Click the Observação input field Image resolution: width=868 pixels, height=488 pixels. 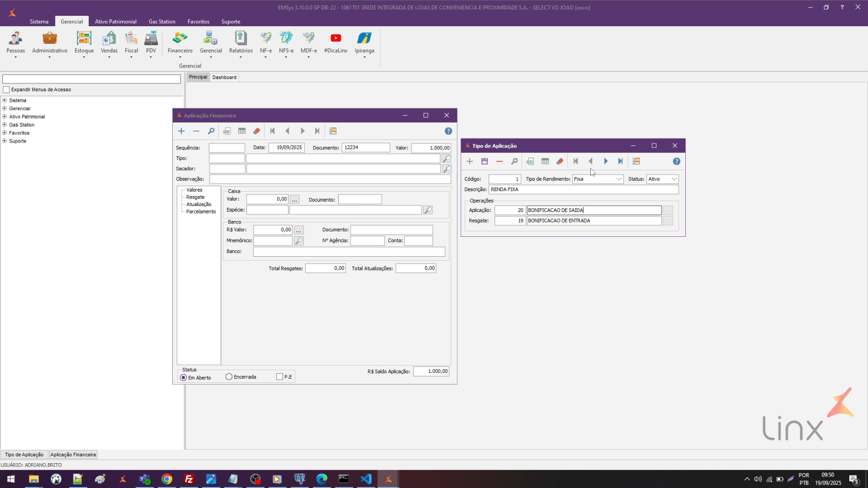(330, 179)
